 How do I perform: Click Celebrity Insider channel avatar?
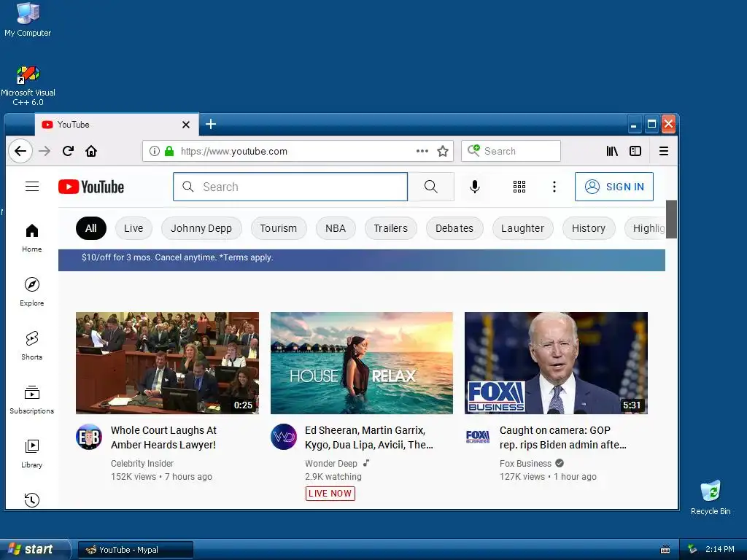point(89,437)
